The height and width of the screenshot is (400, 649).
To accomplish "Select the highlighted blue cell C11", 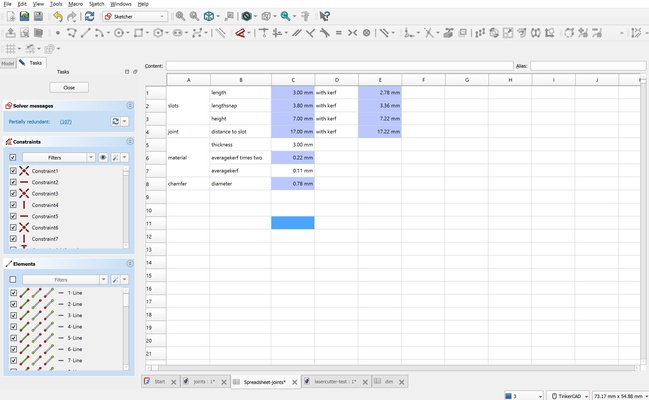I will (x=293, y=223).
